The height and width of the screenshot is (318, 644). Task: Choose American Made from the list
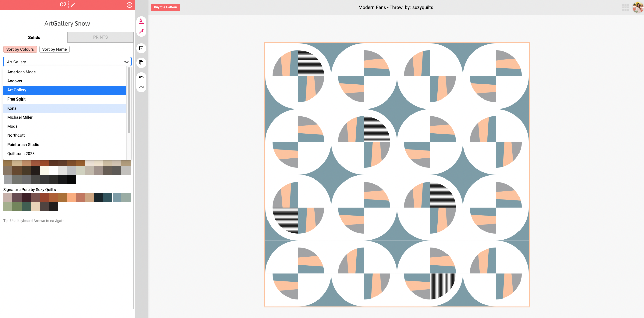[x=65, y=72]
